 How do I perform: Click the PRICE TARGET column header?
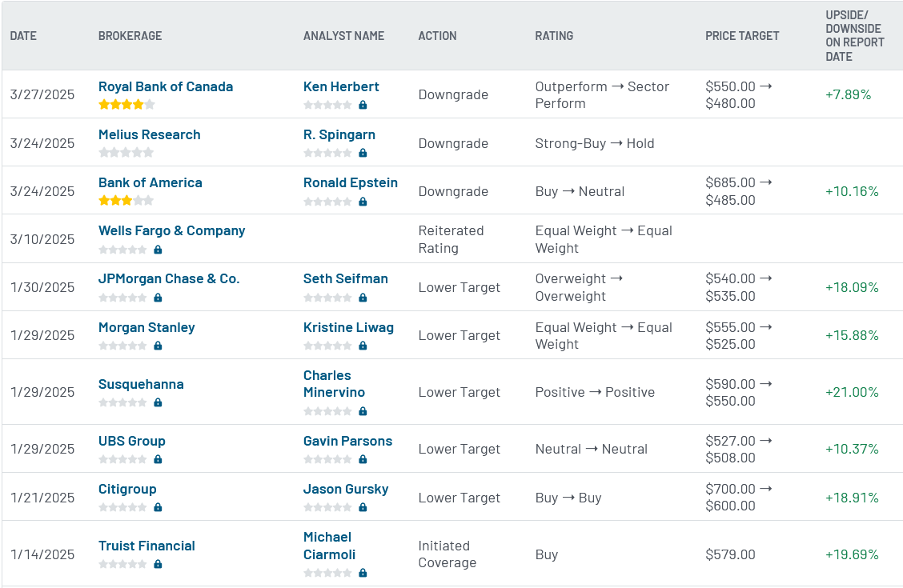click(742, 36)
